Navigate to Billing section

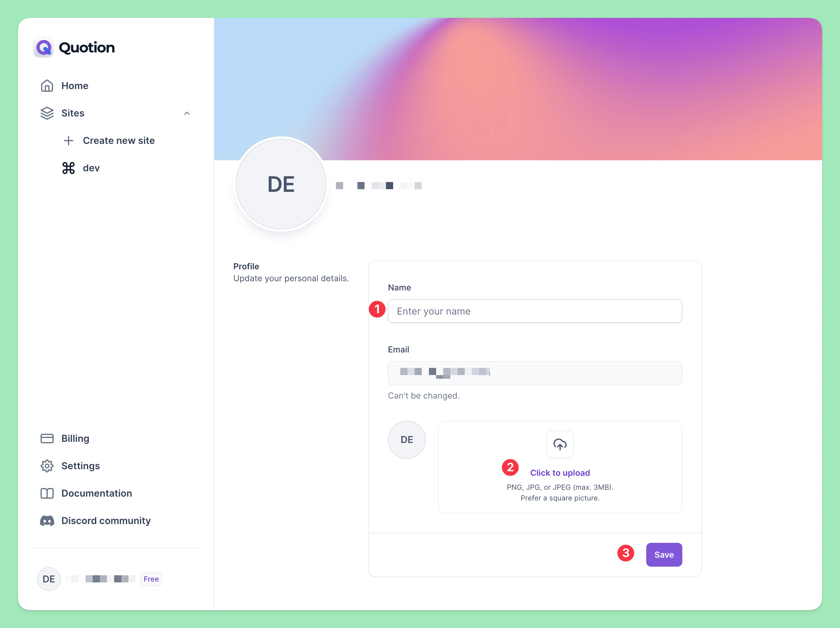tap(75, 438)
